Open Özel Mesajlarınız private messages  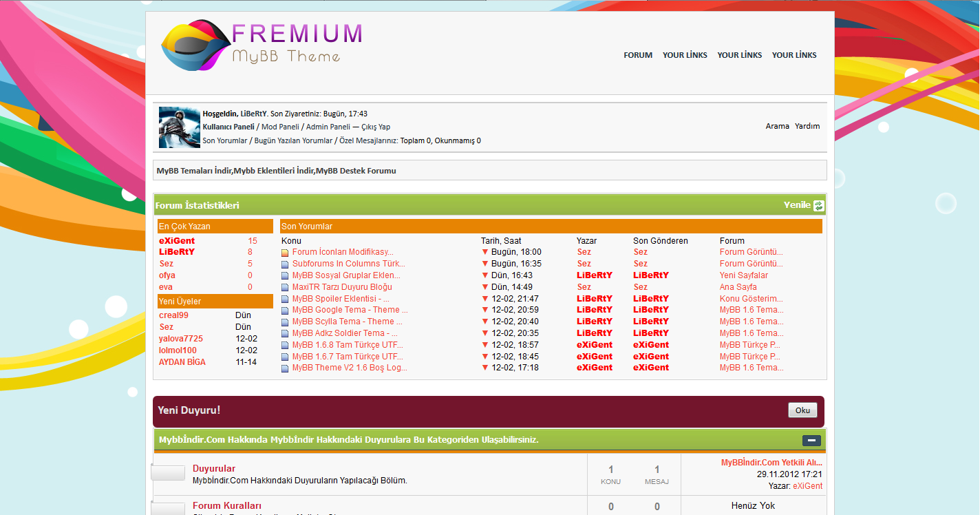point(368,140)
